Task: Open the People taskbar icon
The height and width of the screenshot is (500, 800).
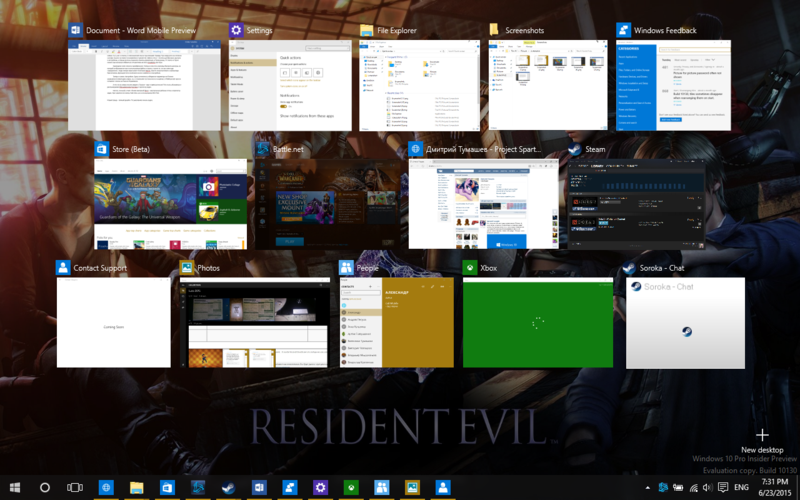Action: point(382,488)
